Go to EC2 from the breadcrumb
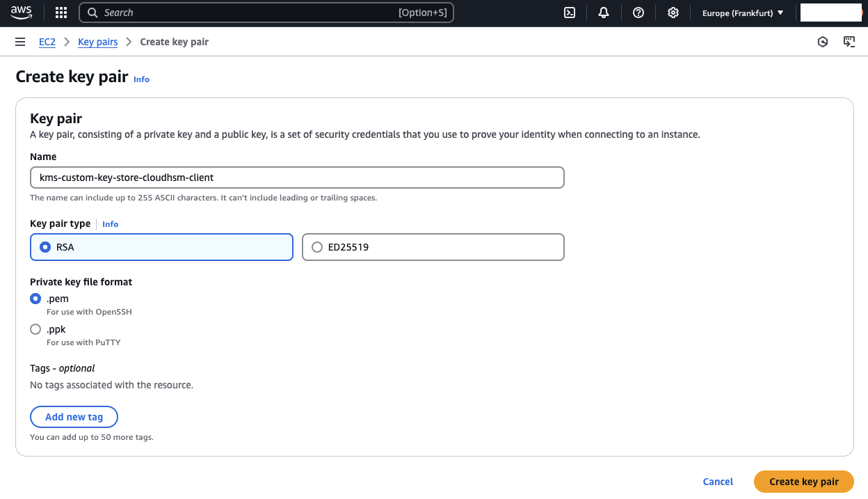 click(47, 42)
